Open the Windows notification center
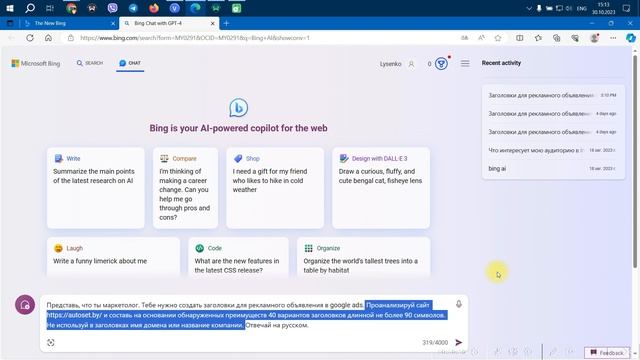The width and height of the screenshot is (640, 360). click(x=627, y=8)
